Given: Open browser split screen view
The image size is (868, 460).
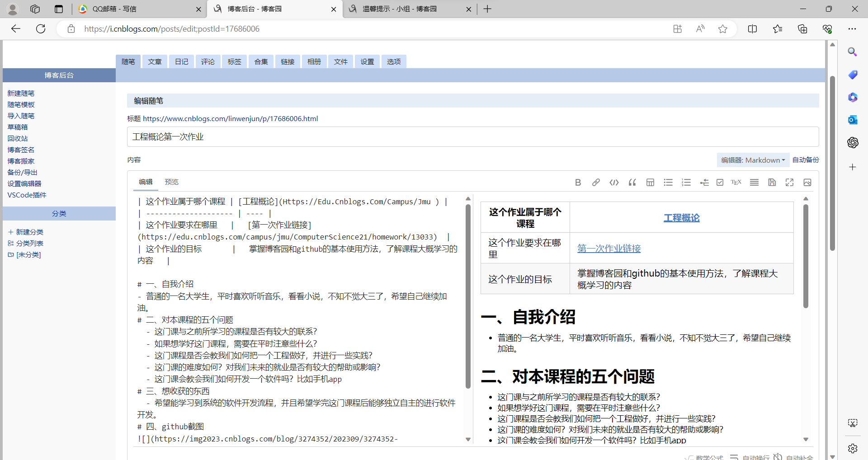Looking at the screenshot, I should pyautogui.click(x=752, y=29).
